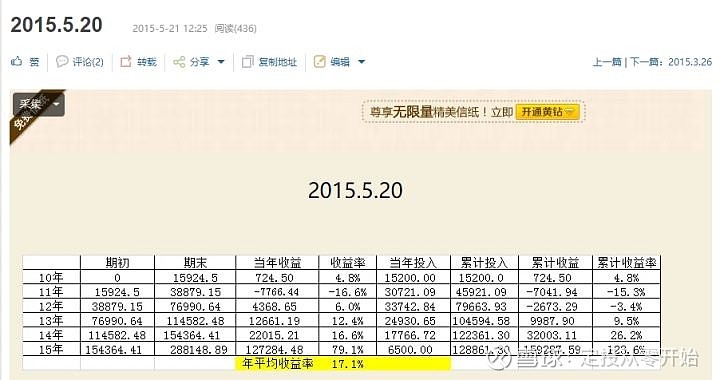Image resolution: width=720 pixels, height=380 pixels.
Task: Click the 17.1% average return value
Action: tap(348, 364)
